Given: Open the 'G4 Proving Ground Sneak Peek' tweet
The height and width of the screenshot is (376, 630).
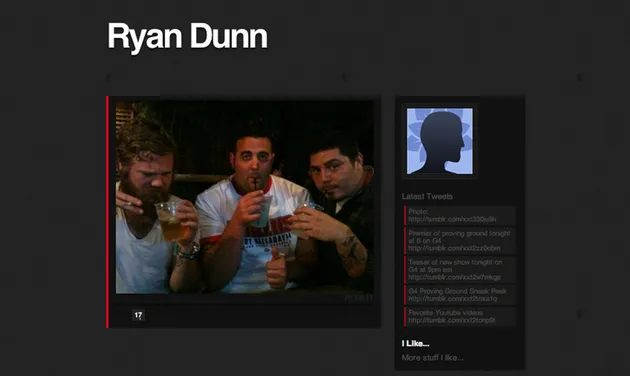Looking at the screenshot, I should pyautogui.click(x=460, y=295).
